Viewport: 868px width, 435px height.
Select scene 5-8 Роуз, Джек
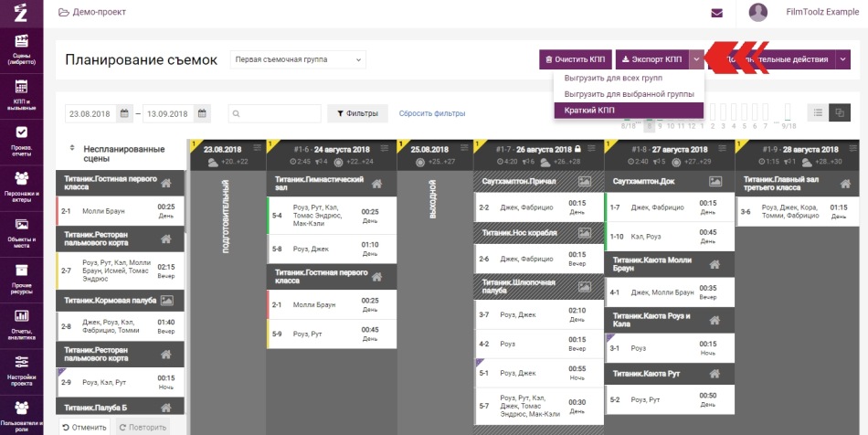click(x=332, y=249)
